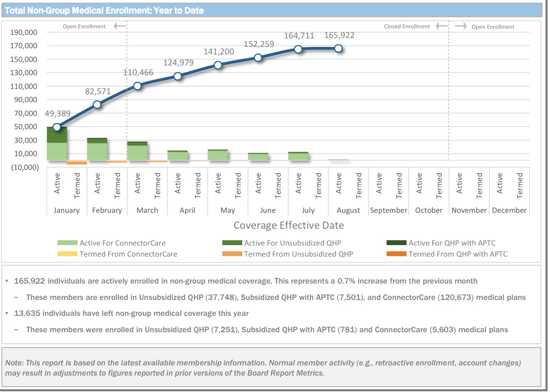Screen dimensions: 550x392
Task: Click the Termed From ConnectorCare legend swatch
Action: [x=68, y=254]
